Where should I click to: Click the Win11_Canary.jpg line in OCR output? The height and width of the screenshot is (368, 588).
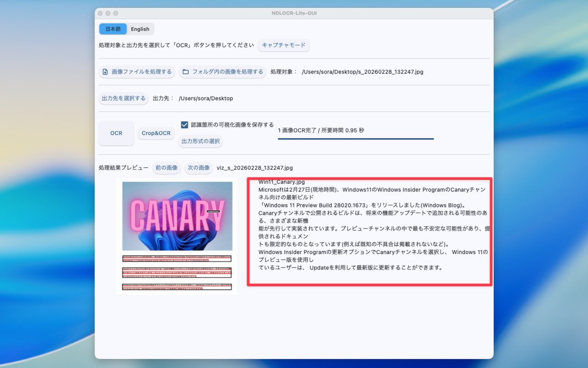tap(282, 182)
